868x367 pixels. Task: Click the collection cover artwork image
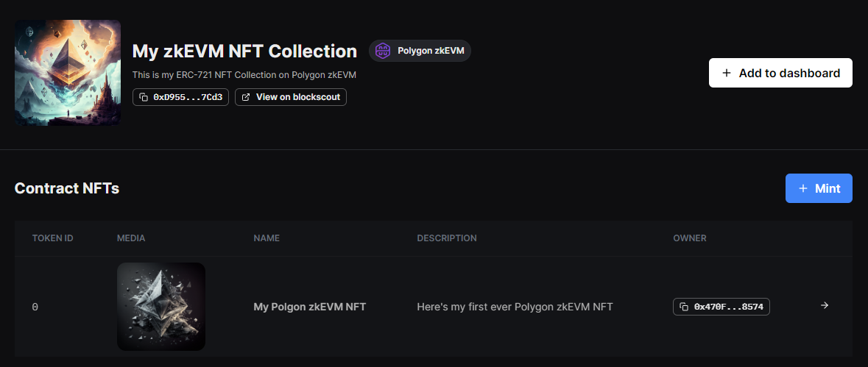click(68, 73)
